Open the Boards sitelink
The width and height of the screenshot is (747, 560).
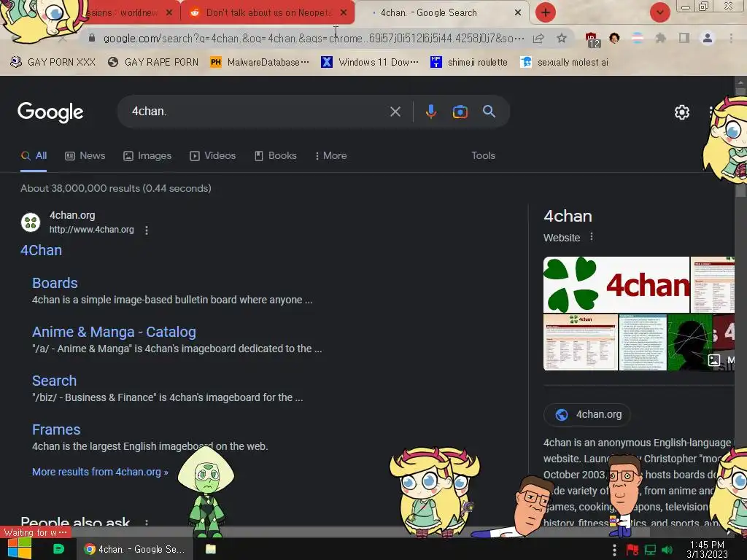[x=55, y=284]
